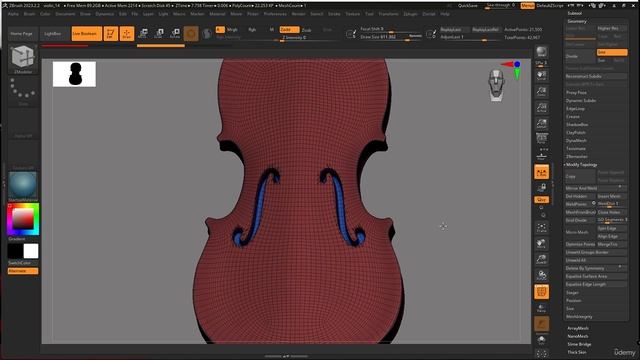This screenshot has height=360, width=640.
Task: Collapse the Geometry palette header
Action: 577,21
